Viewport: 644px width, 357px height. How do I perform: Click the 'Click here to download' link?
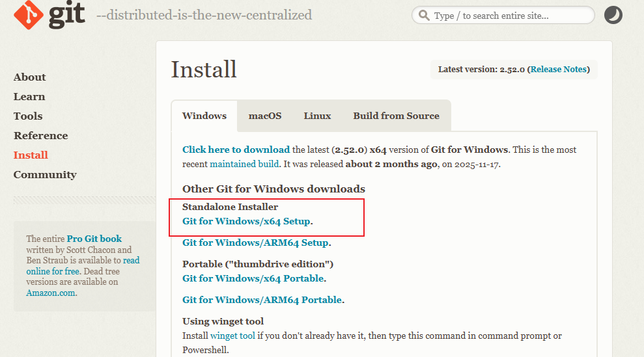click(236, 150)
